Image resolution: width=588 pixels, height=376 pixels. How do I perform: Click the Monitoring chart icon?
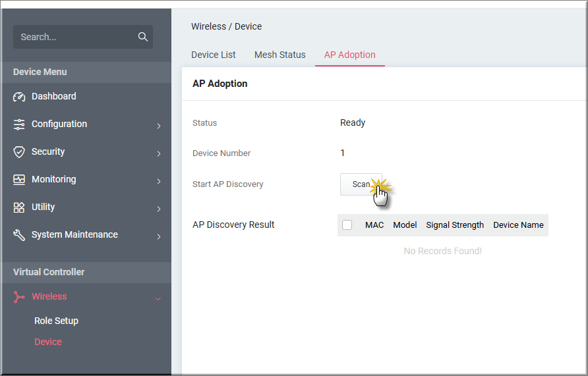[x=19, y=180]
